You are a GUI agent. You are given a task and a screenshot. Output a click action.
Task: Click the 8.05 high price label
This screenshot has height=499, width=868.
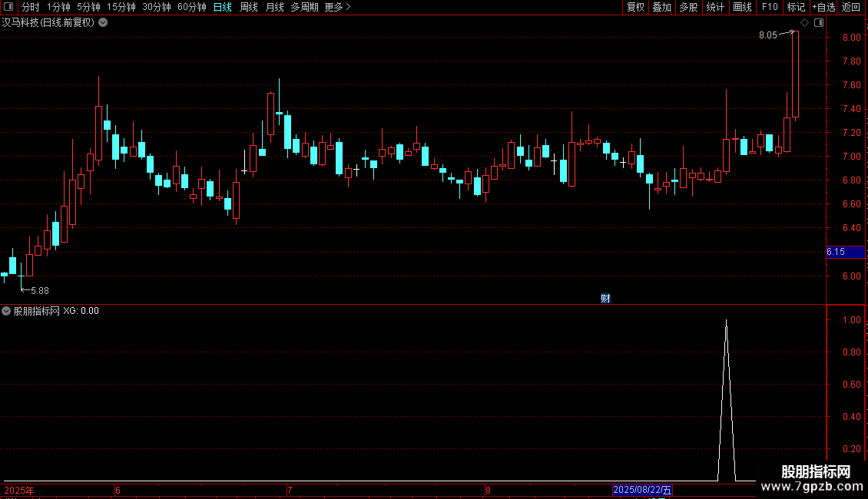(x=768, y=35)
